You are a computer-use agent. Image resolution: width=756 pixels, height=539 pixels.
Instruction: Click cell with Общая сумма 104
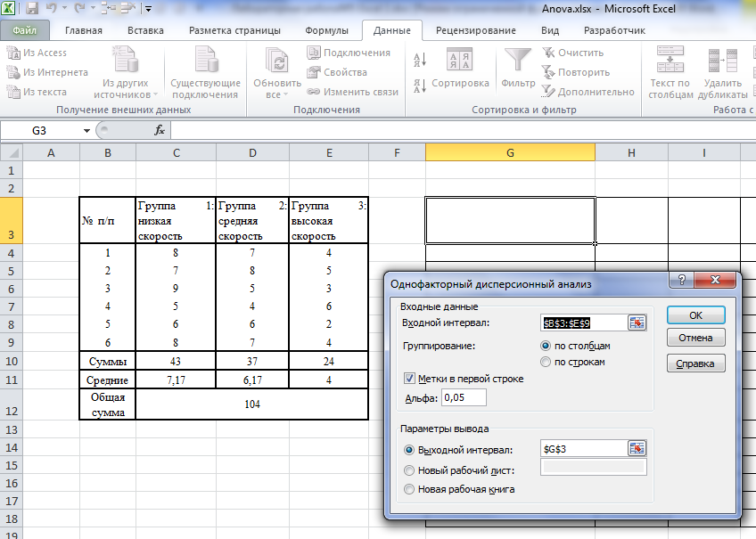pyautogui.click(x=252, y=404)
